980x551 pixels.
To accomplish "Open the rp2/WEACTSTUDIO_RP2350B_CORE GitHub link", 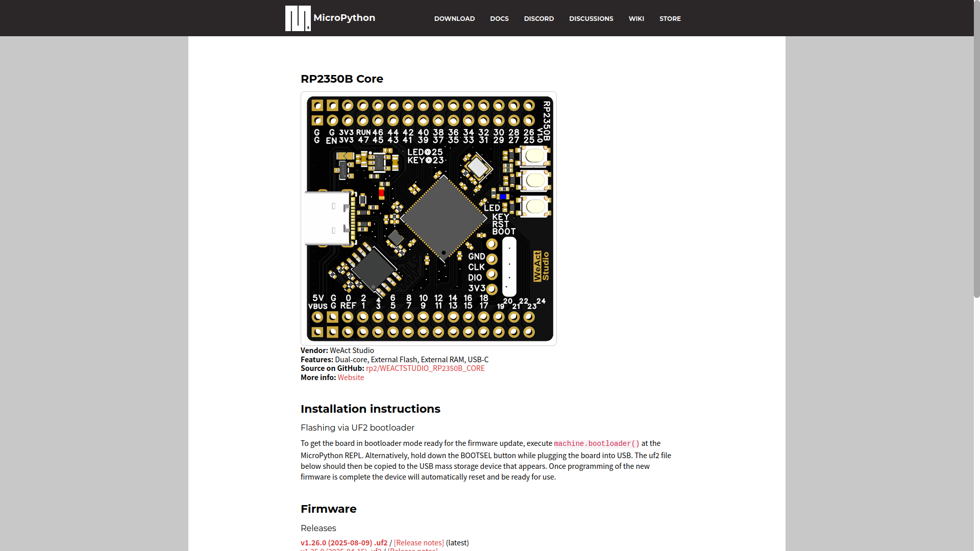I will pyautogui.click(x=425, y=368).
